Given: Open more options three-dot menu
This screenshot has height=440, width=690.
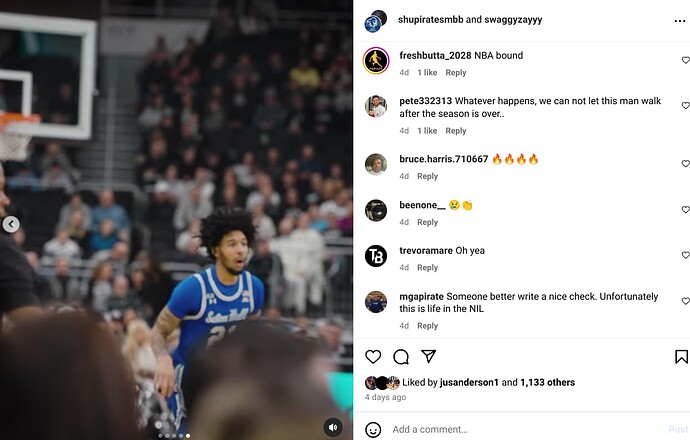Looking at the screenshot, I should 679,21.
